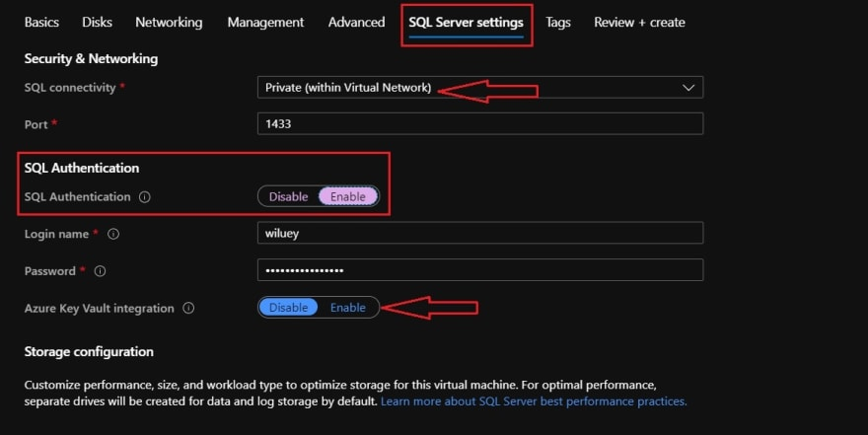Show the Login name info icon
This screenshot has width=868, height=435.
pos(112,234)
